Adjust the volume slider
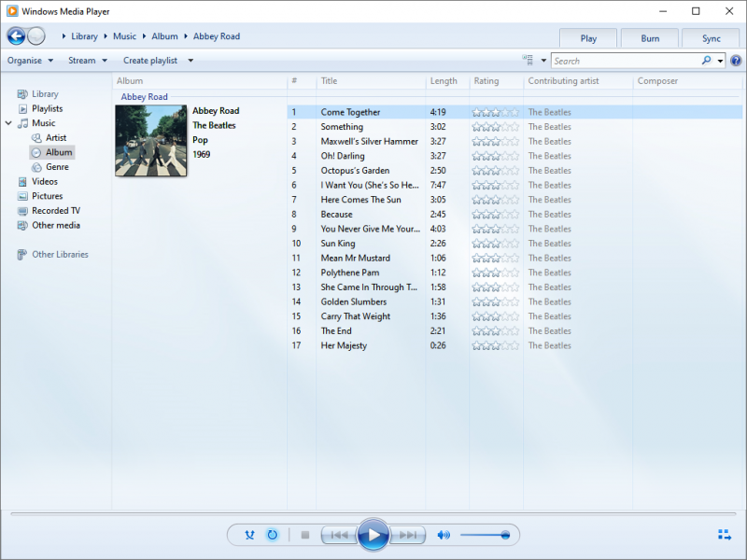 485,535
